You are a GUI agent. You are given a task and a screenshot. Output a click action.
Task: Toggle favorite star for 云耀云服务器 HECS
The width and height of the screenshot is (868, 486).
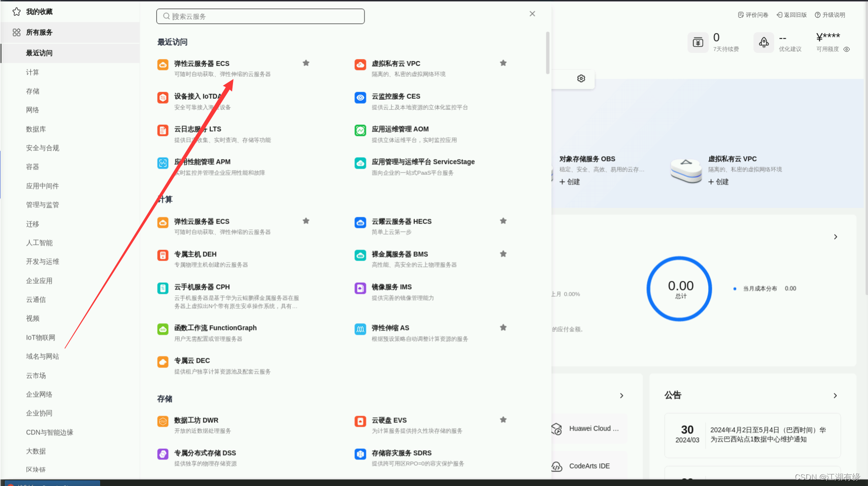(503, 221)
